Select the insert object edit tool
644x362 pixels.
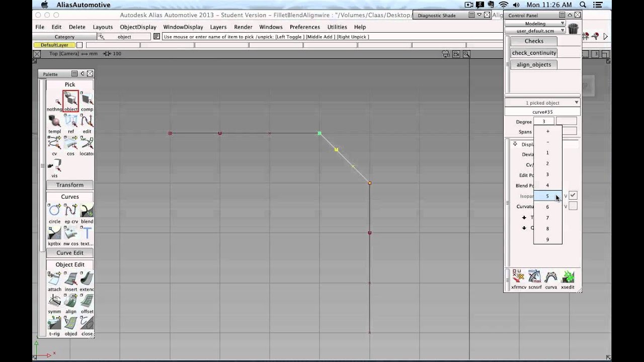tap(70, 281)
